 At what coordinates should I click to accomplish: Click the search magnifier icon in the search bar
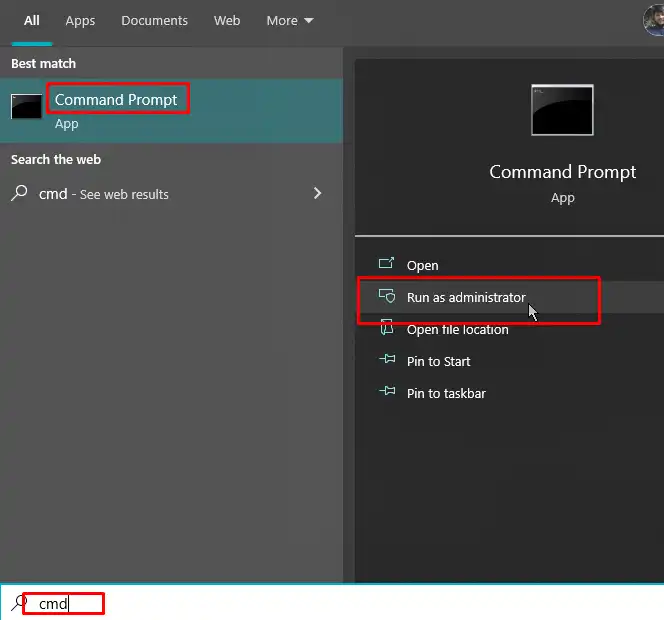(x=19, y=603)
